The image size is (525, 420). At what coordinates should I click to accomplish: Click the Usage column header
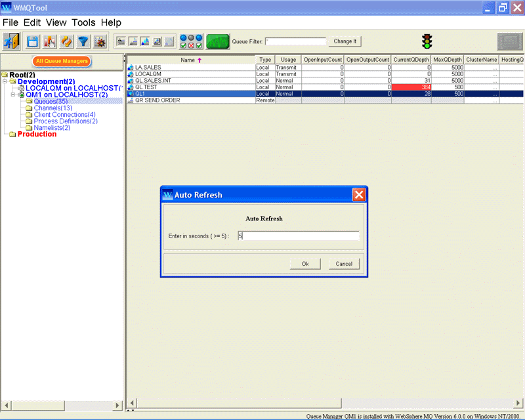coord(288,60)
